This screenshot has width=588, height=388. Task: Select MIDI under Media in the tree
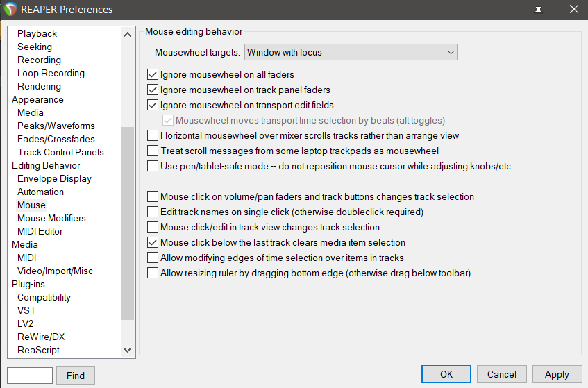[26, 258]
